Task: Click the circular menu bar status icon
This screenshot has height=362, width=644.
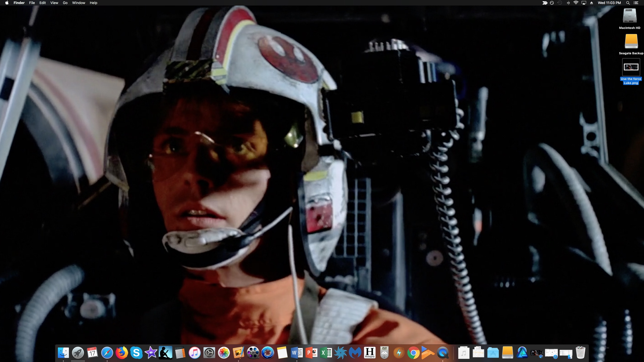Action: 552,3
